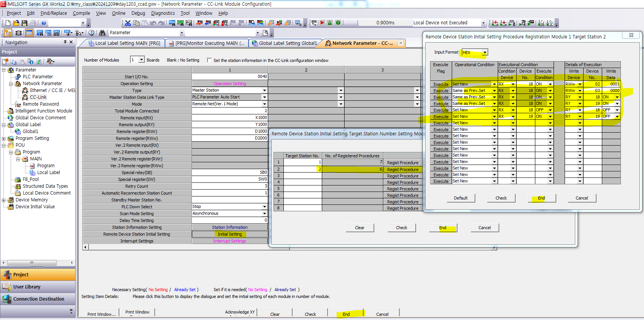Expand the Program Setting tree node

pyautogui.click(x=4, y=138)
